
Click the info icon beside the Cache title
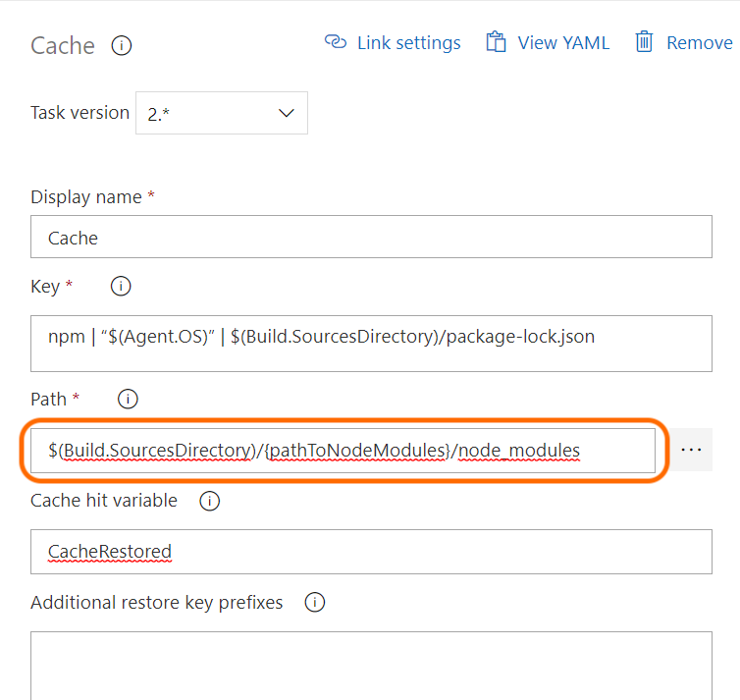122,46
